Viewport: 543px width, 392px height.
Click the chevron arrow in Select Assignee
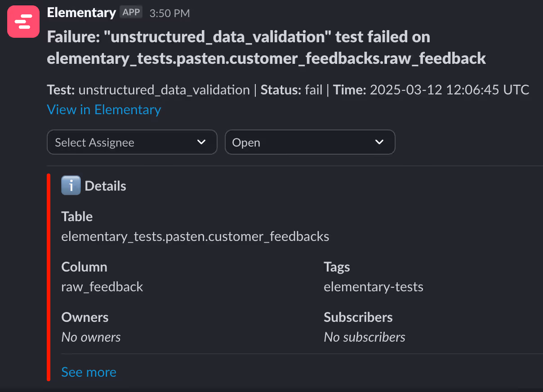click(201, 142)
